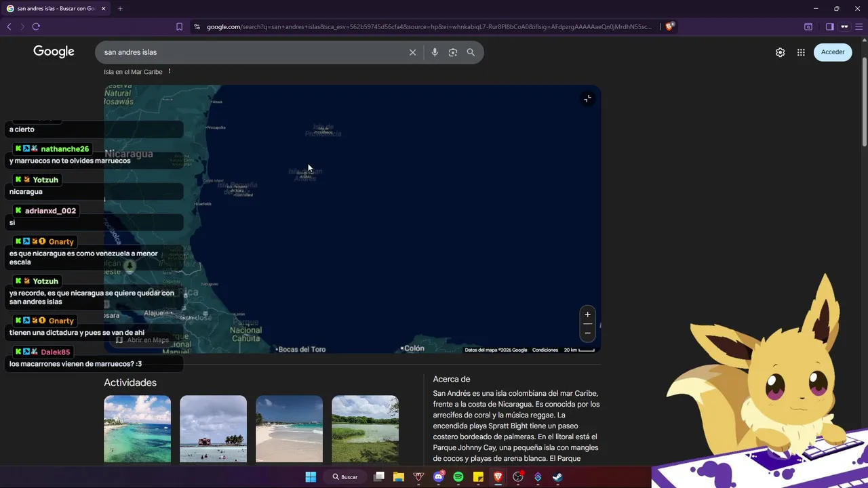Click the Bocas del Toro map label

(x=302, y=349)
